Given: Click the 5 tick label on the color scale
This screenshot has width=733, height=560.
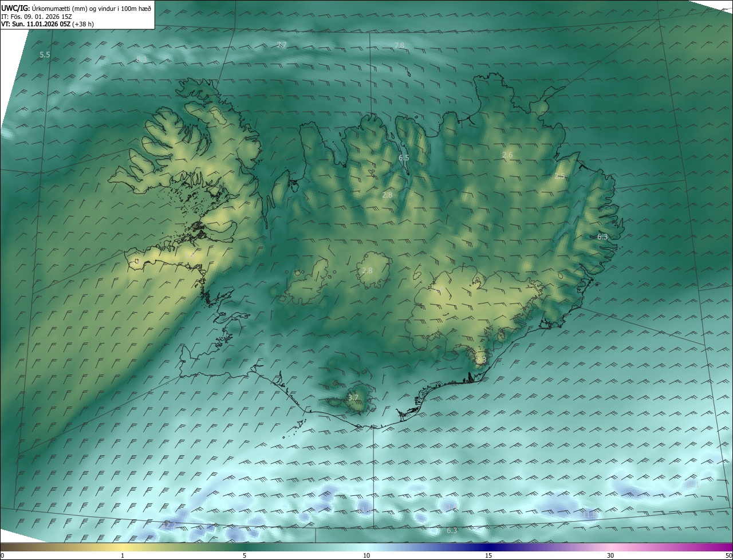Looking at the screenshot, I should click(245, 556).
